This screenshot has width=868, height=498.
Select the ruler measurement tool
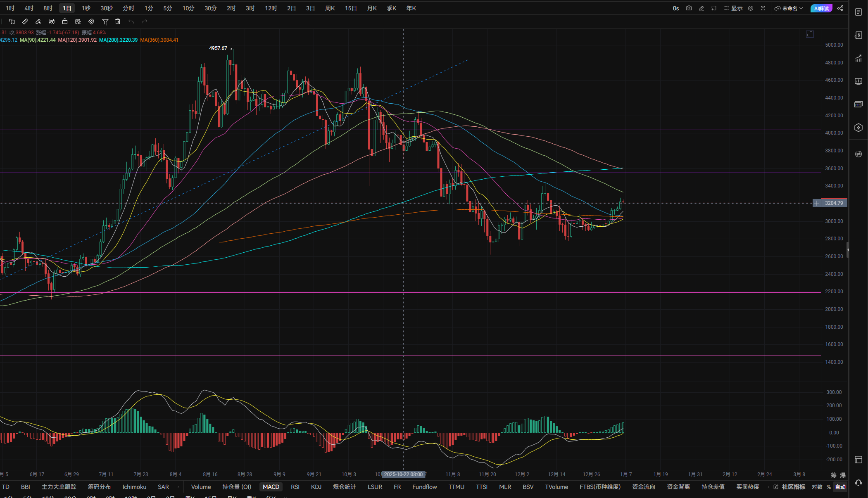pos(25,21)
